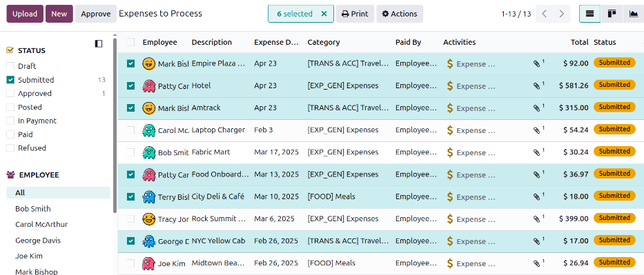
Task: Clear the 6 selected filter X
Action: 324,14
